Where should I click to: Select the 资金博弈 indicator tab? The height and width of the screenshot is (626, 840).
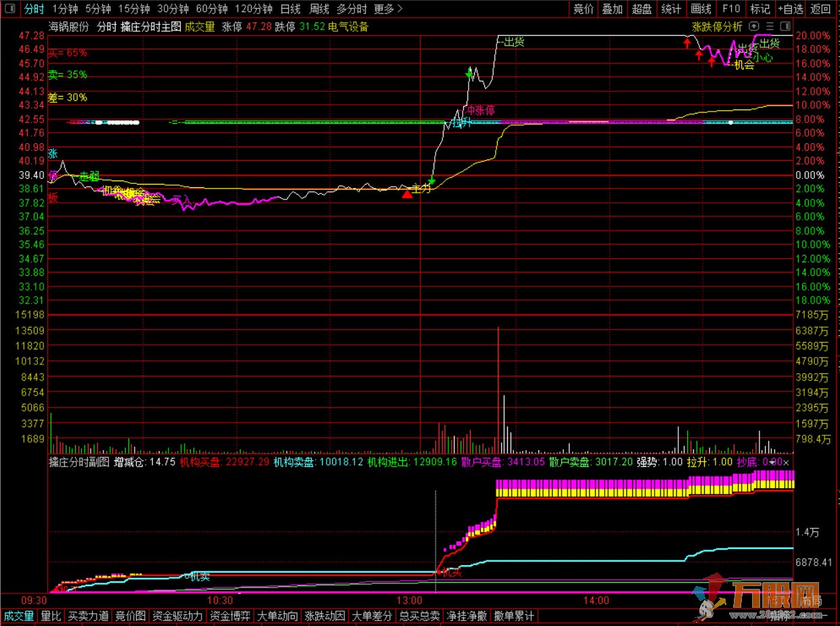[x=229, y=616]
